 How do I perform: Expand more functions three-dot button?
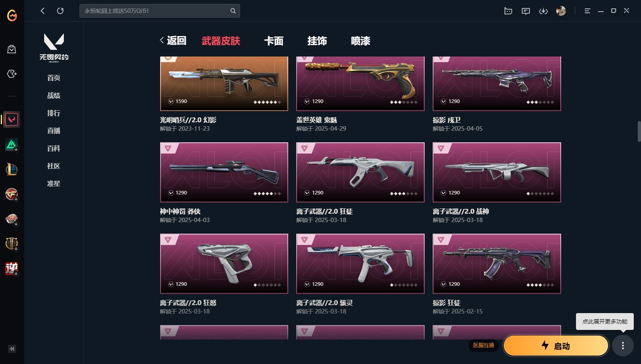(623, 346)
